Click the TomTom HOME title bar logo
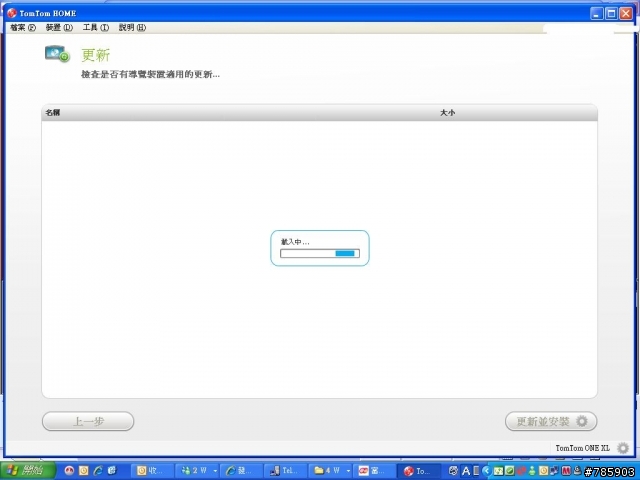The height and width of the screenshot is (480, 640). [12, 13]
